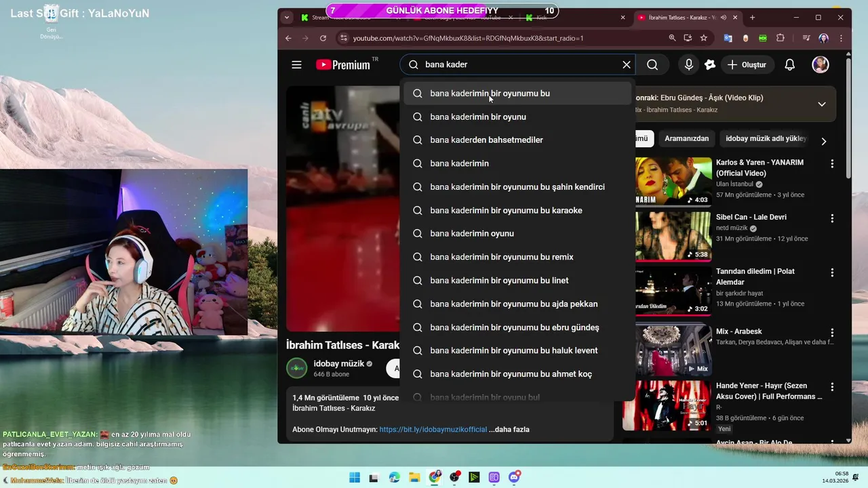Viewport: 868px width, 488px height.
Task: Open Chrome zoom magnifier in address bar
Action: [x=672, y=38]
